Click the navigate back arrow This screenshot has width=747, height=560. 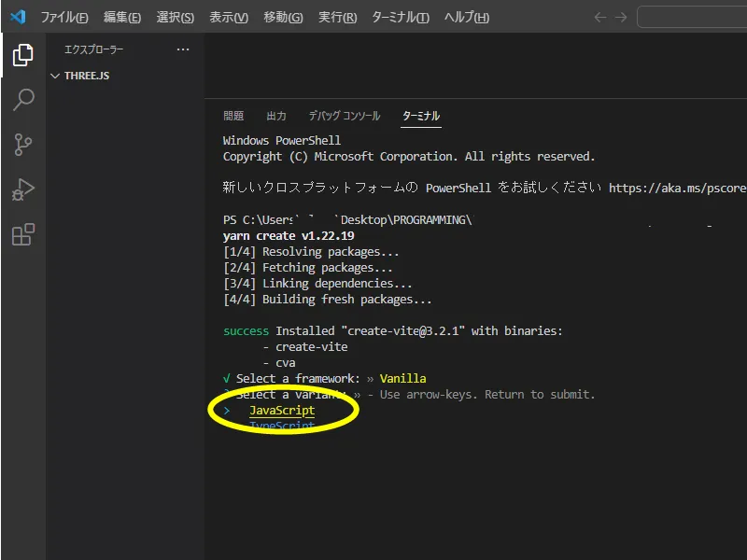(600, 18)
